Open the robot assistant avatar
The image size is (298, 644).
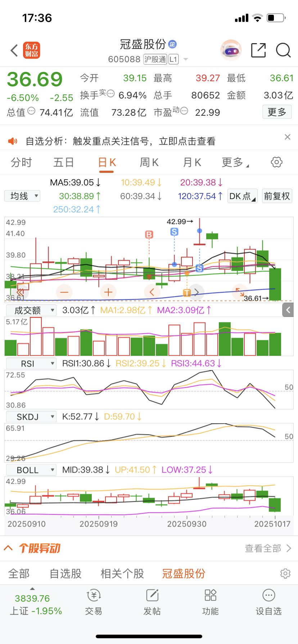point(231,50)
